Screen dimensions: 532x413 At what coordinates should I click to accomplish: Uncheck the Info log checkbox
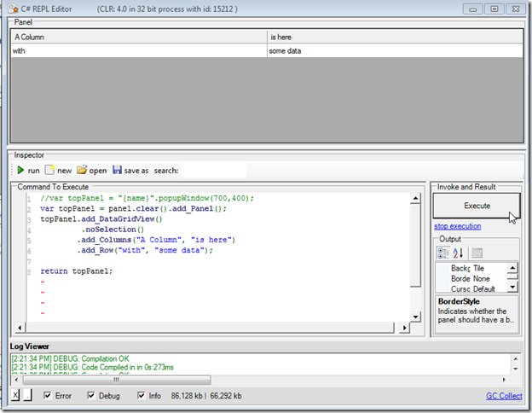(142, 396)
